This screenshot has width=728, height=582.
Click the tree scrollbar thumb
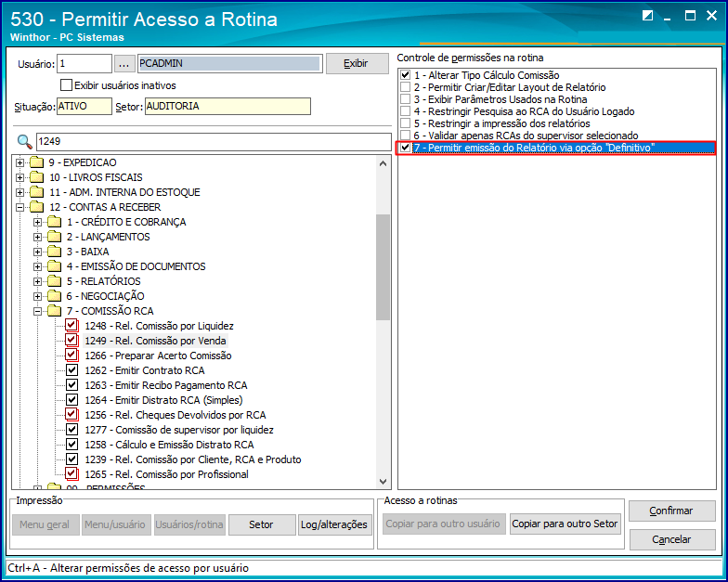tap(383, 267)
